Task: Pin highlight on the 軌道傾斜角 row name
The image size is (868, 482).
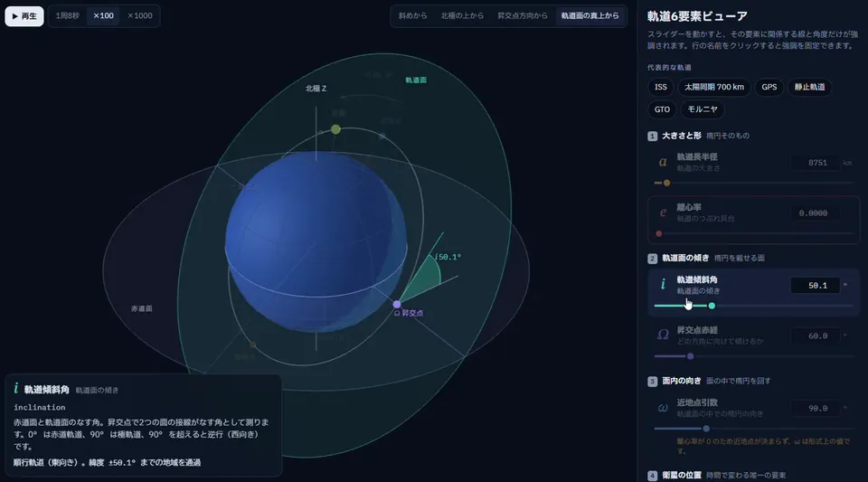Action: 697,280
